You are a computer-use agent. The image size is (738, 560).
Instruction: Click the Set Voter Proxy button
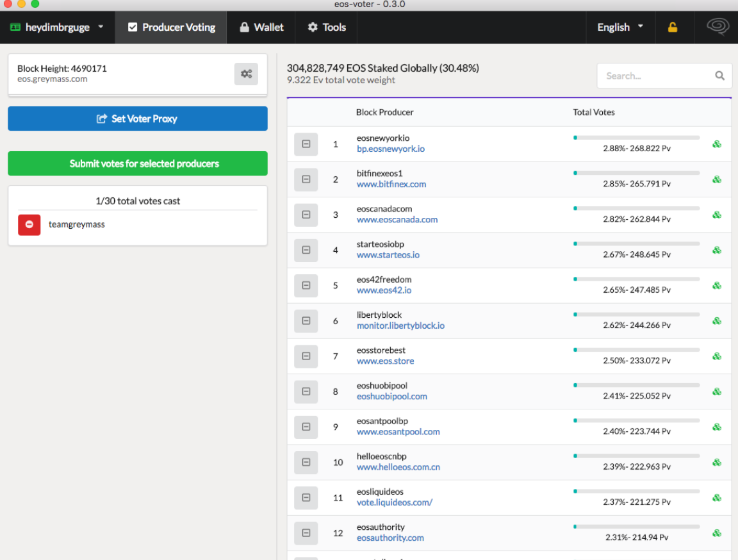point(138,119)
